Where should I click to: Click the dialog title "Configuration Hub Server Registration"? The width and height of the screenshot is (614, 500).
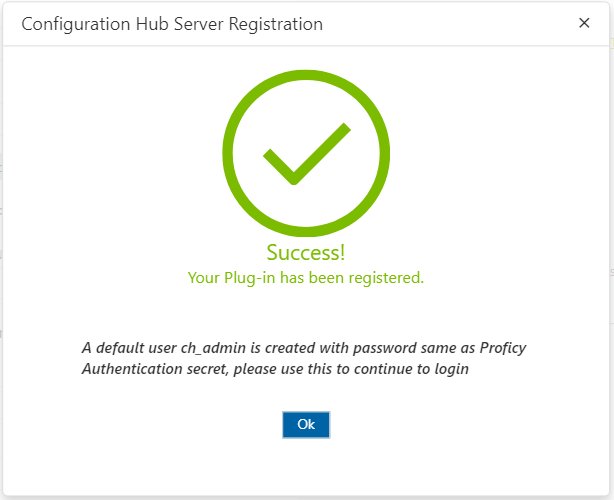pos(172,24)
